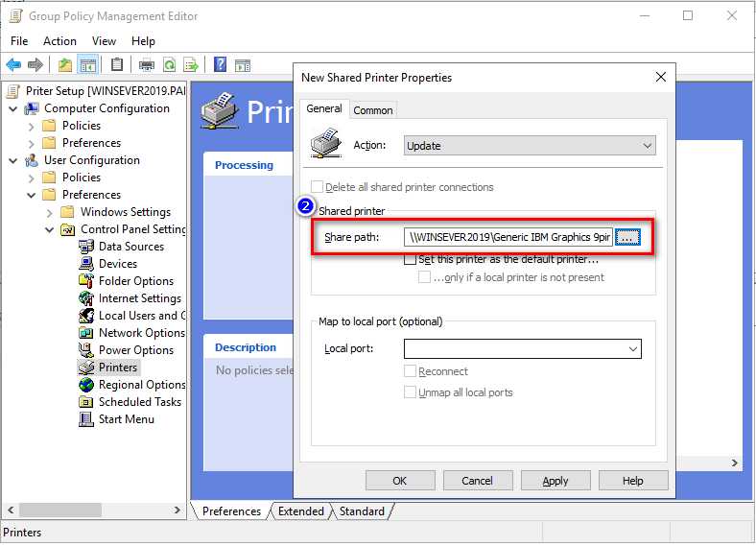Click the tree scrollbar right arrow

tap(177, 510)
